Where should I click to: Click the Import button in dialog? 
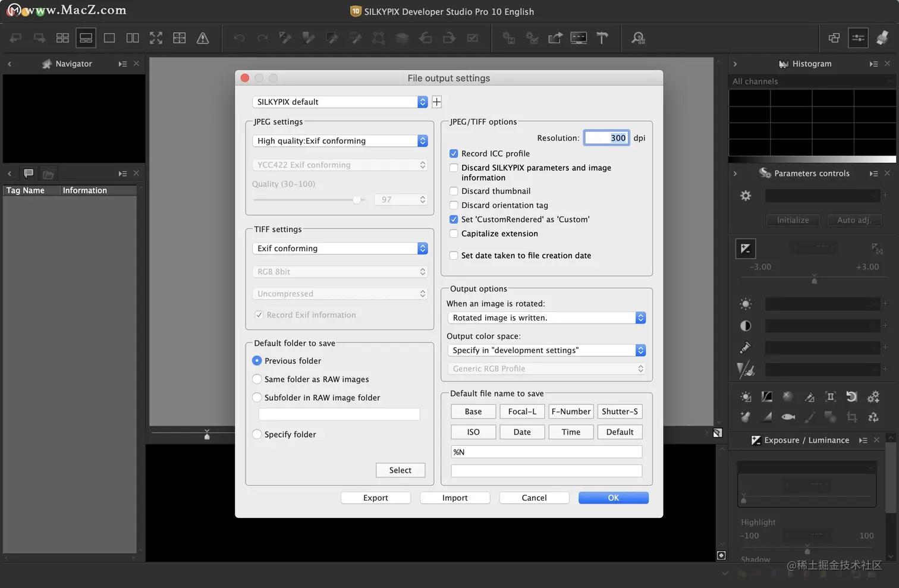point(455,498)
